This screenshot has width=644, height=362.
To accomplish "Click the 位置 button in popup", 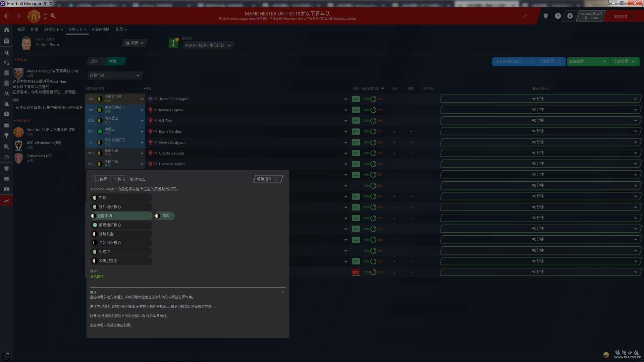I will [x=101, y=179].
